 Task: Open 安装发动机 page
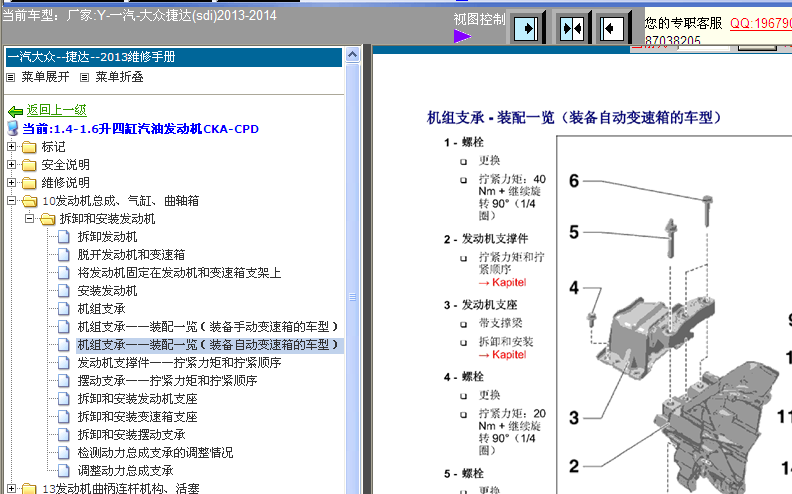[107, 291]
